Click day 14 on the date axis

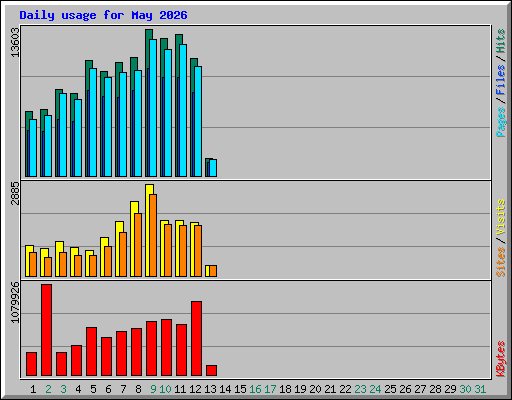225,389
